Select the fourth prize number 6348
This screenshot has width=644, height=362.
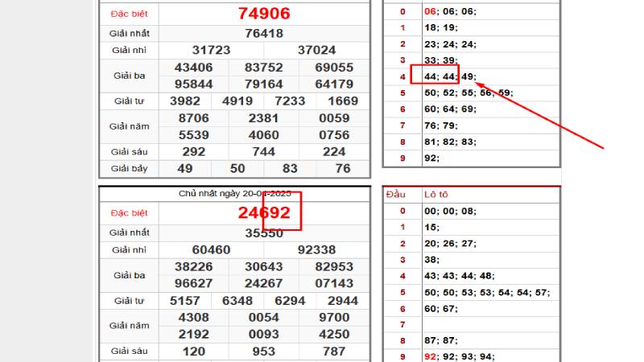[237, 301]
